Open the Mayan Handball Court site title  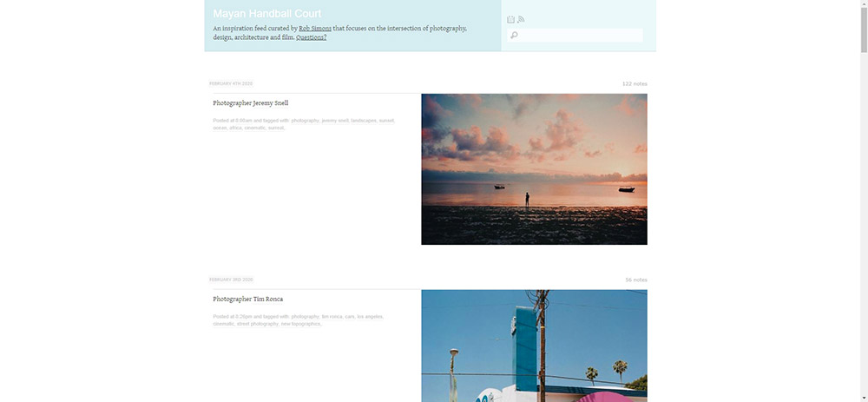266,14
